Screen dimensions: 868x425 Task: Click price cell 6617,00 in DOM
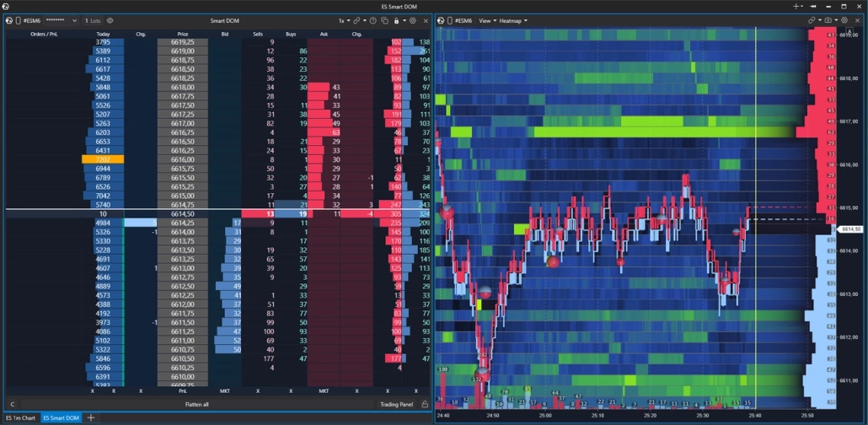coord(183,124)
